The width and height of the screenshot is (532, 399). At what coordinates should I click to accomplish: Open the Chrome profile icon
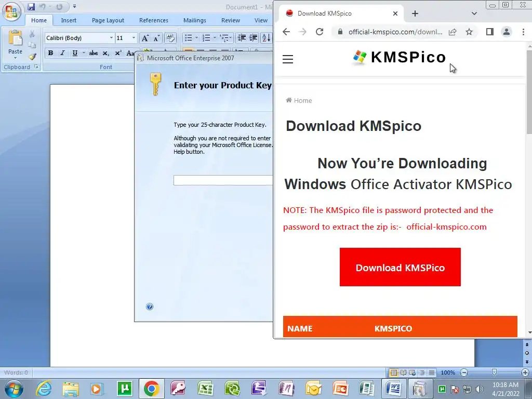click(x=506, y=32)
